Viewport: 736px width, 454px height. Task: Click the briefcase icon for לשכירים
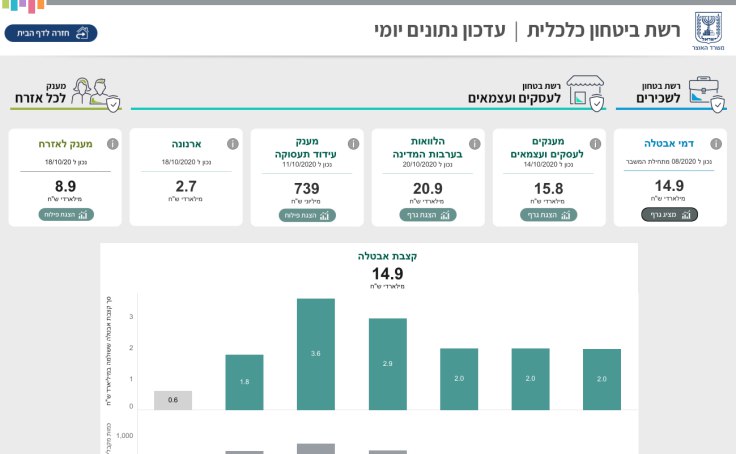click(706, 93)
